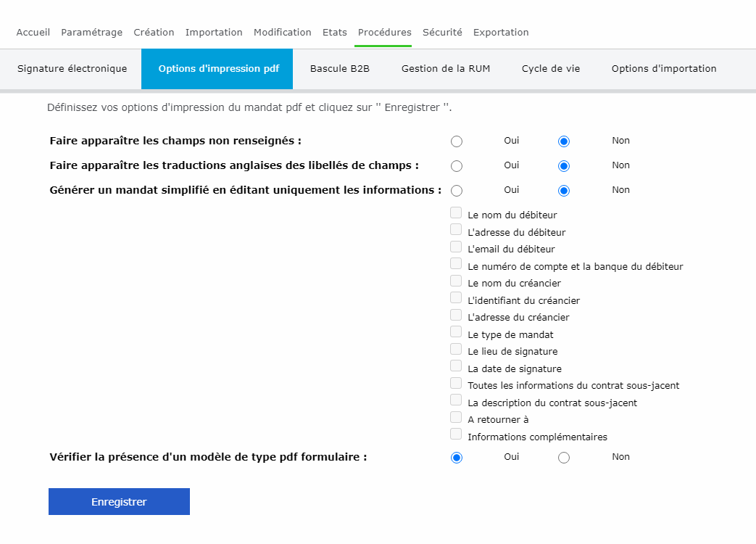Click the Enregistrer button
This screenshot has width=756, height=544.
(x=119, y=502)
